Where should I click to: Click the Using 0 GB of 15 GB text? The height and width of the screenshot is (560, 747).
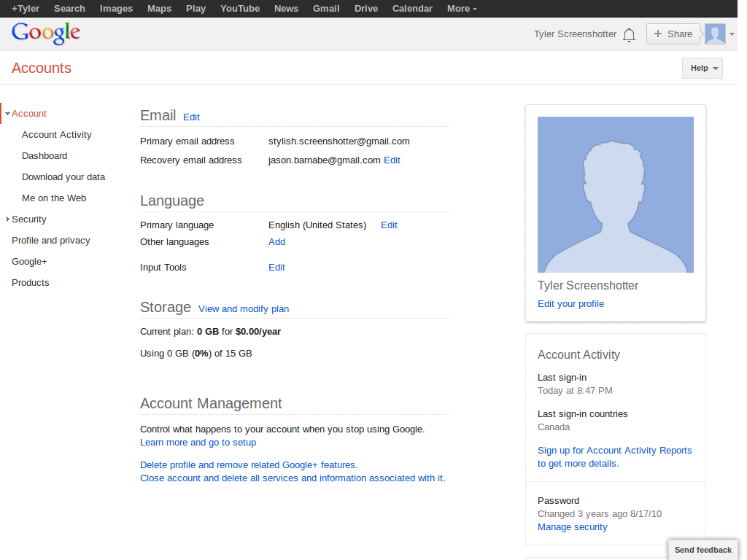click(x=196, y=354)
